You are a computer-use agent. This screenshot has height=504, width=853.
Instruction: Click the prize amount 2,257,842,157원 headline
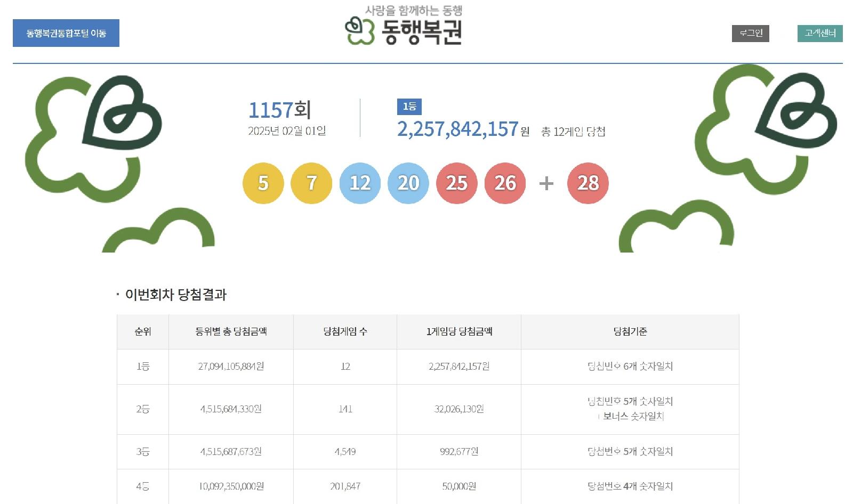click(x=463, y=129)
